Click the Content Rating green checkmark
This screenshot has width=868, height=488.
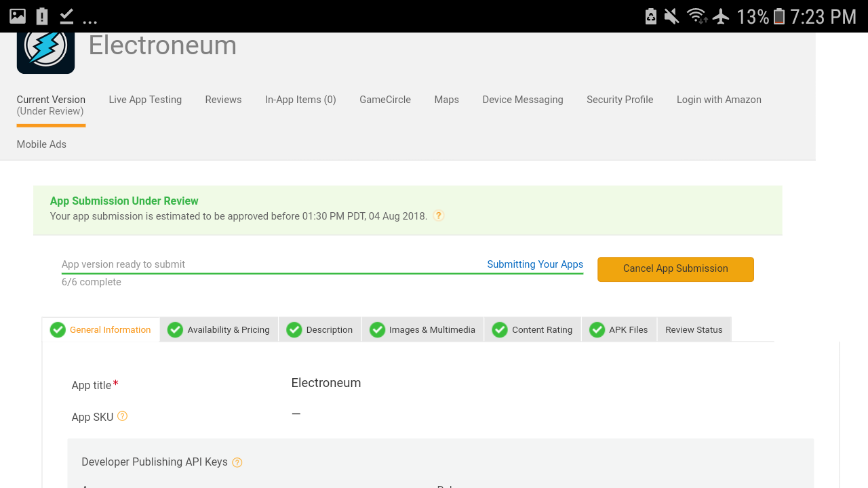500,330
